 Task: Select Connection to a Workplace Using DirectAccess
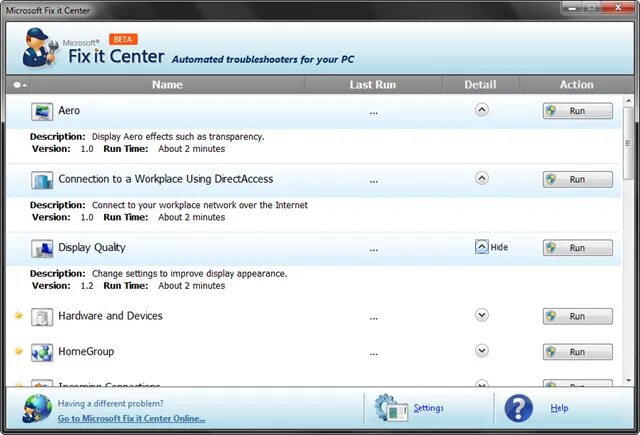[166, 179]
